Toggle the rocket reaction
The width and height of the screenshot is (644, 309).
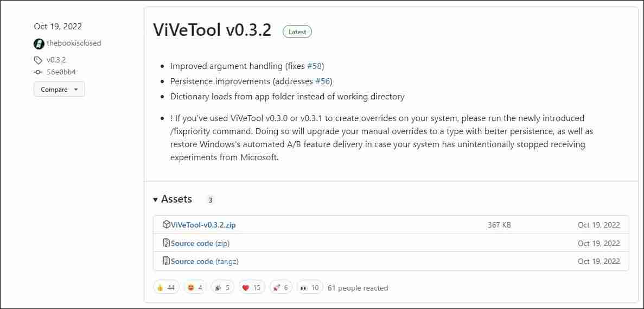280,288
